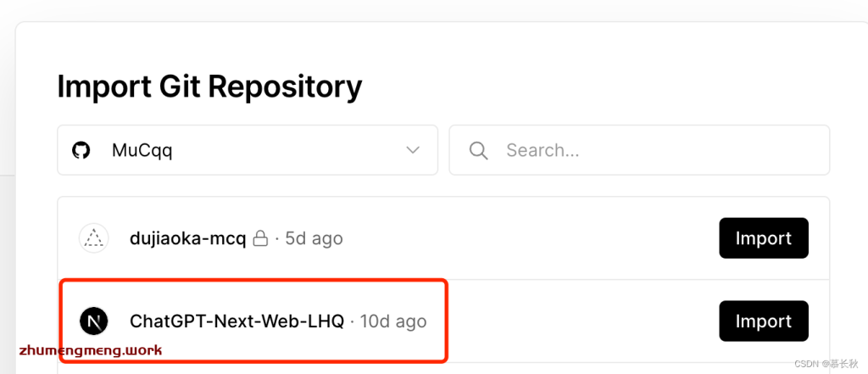Screen dimensions: 868x374
Task: Click the 10d ago timestamp
Action: [x=393, y=321]
